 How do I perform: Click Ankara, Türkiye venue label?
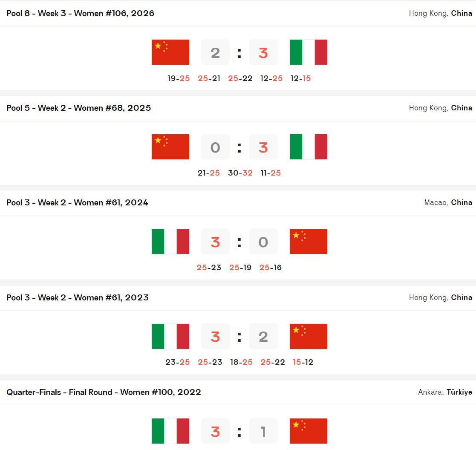coord(445,392)
